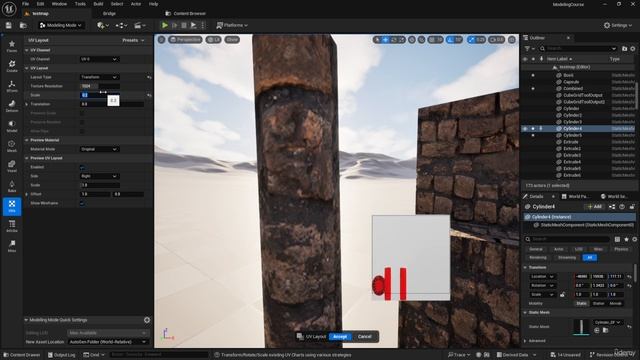The height and width of the screenshot is (360, 640).
Task: Open the Favorites tool category
Action: click(x=12, y=46)
